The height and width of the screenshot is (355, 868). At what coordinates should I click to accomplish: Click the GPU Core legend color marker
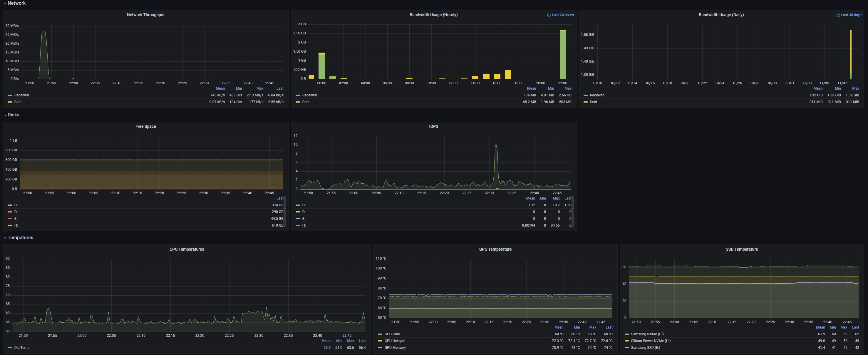[380, 334]
